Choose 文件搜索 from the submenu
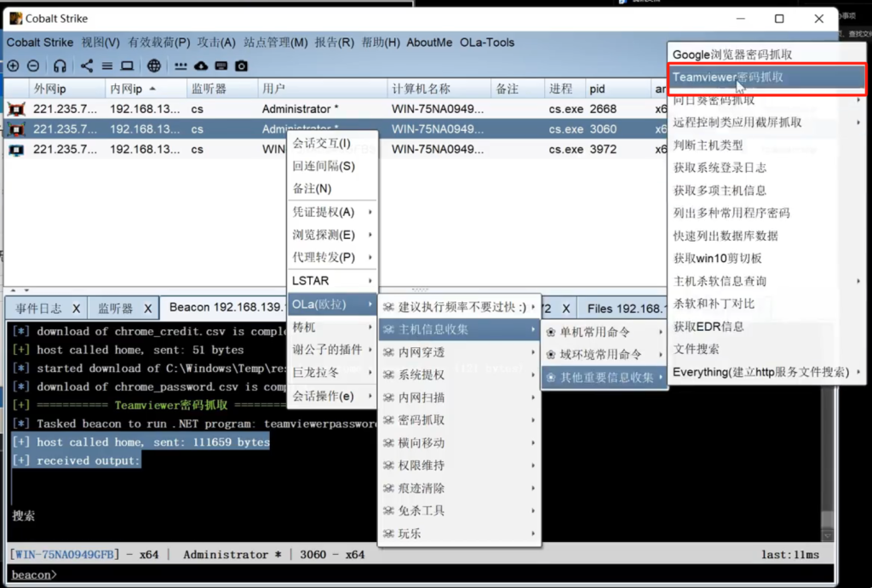 (x=766, y=349)
